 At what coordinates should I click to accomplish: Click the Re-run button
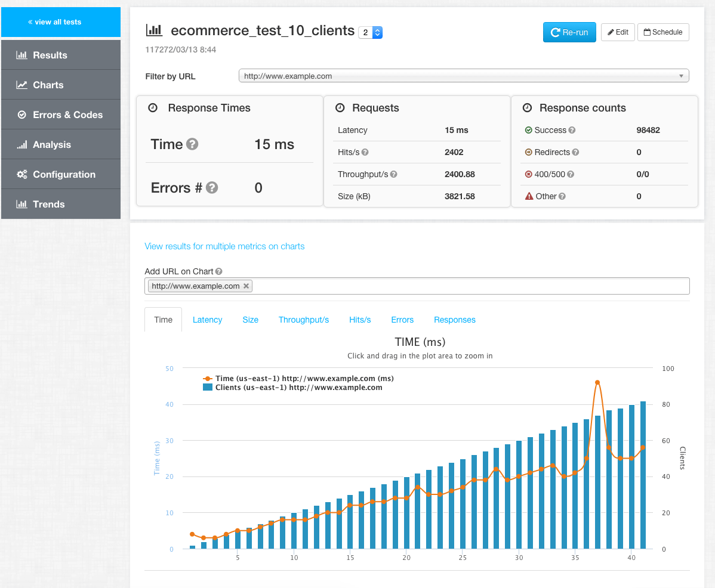click(x=569, y=32)
